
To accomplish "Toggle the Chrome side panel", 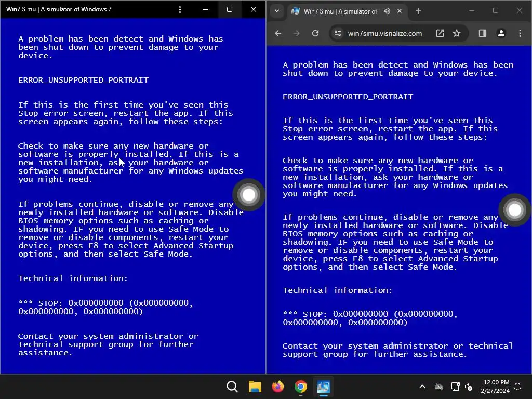I will 483,33.
